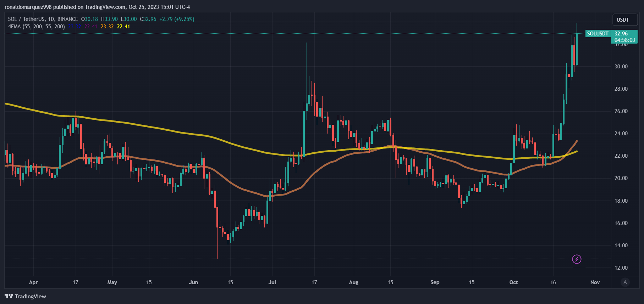
Task: Click the purple 4EMA value 22.41
Action: pos(91,27)
